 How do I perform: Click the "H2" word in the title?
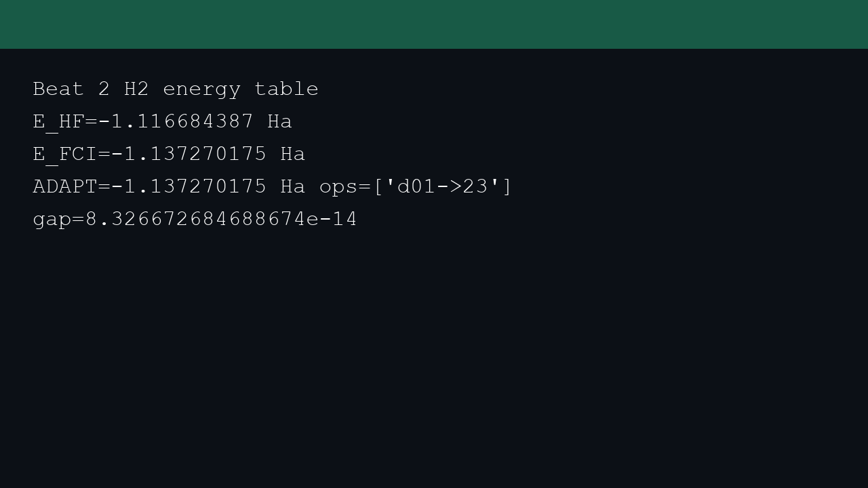(x=136, y=89)
